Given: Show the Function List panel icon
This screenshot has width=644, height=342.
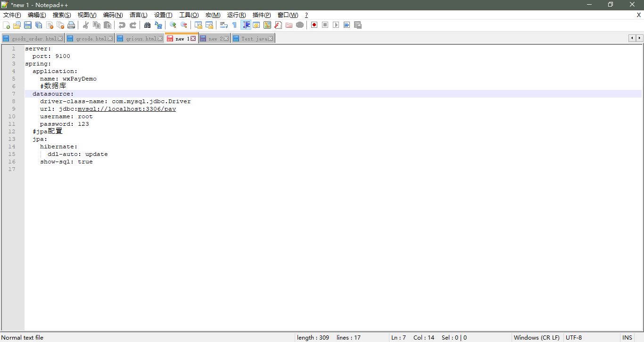Looking at the screenshot, I should click(x=278, y=25).
